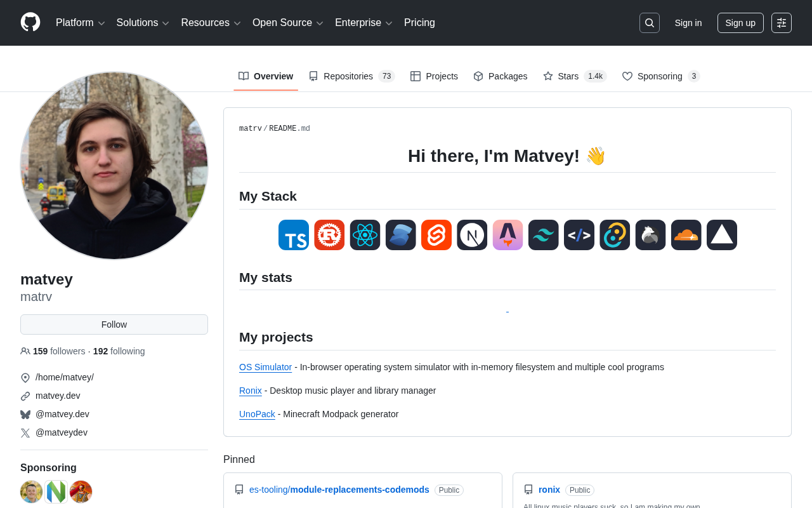Click the link chain icon by matvey.dev
This screenshot has width=812, height=508.
click(25, 396)
